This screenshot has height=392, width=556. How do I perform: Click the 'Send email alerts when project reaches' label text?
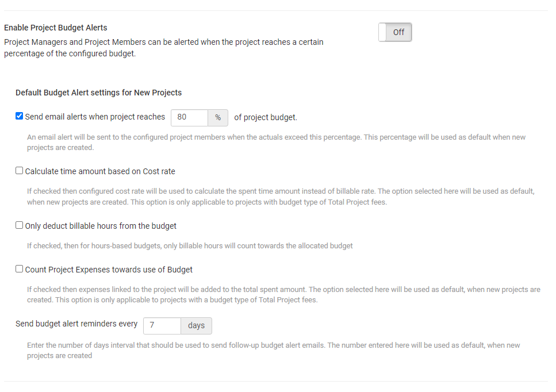coord(95,117)
